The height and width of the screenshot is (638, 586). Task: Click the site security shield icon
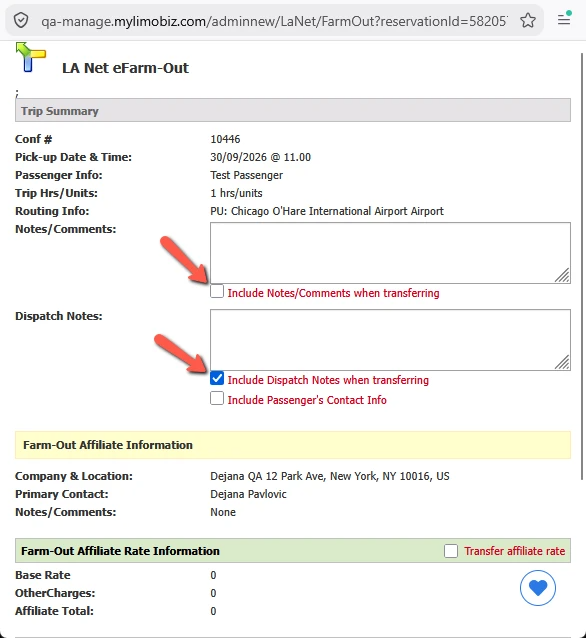(21, 20)
